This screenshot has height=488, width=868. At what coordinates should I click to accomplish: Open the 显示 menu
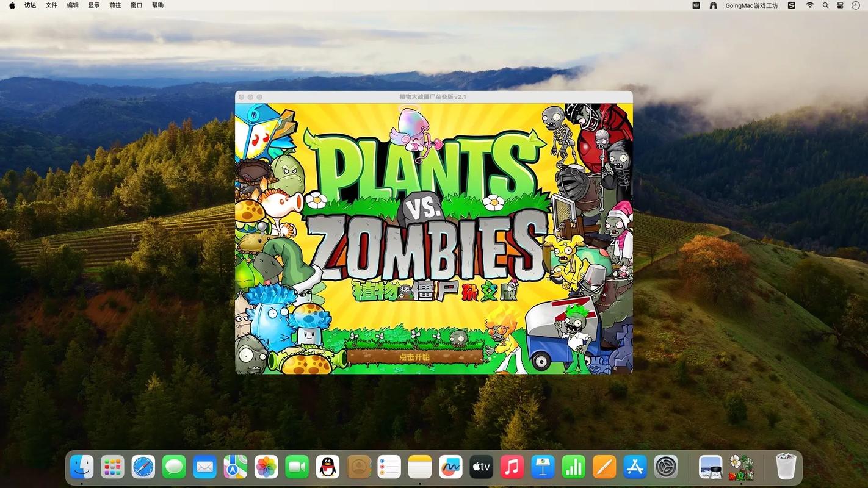(x=94, y=5)
